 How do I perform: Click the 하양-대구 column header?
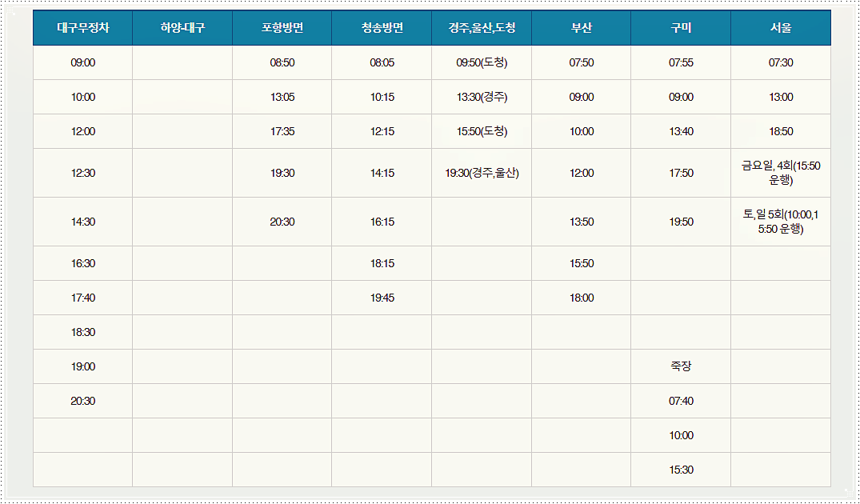(182, 28)
